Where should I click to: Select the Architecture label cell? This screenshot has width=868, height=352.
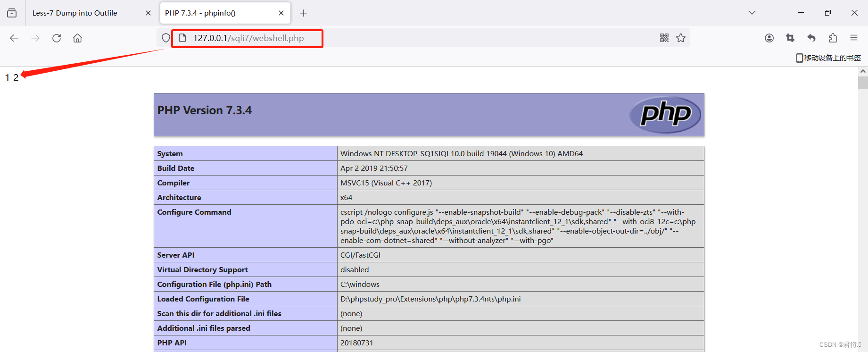coord(246,197)
